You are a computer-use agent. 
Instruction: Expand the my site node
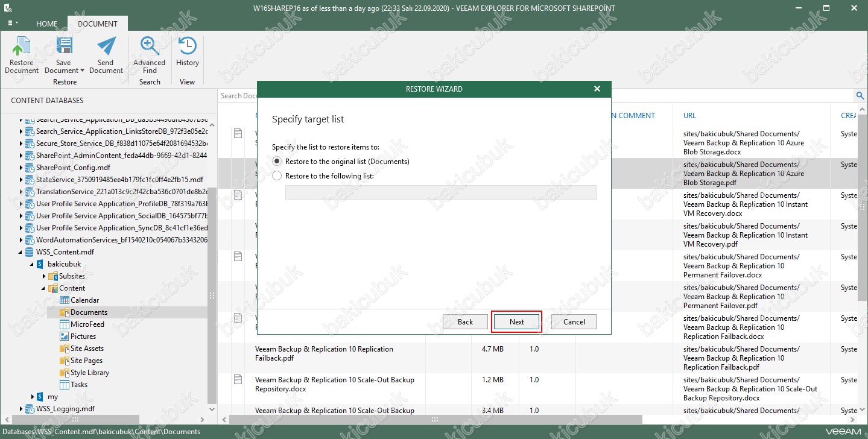coord(33,397)
